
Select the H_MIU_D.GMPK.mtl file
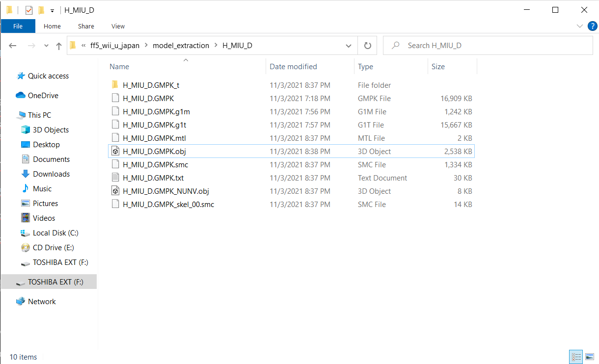(x=154, y=138)
